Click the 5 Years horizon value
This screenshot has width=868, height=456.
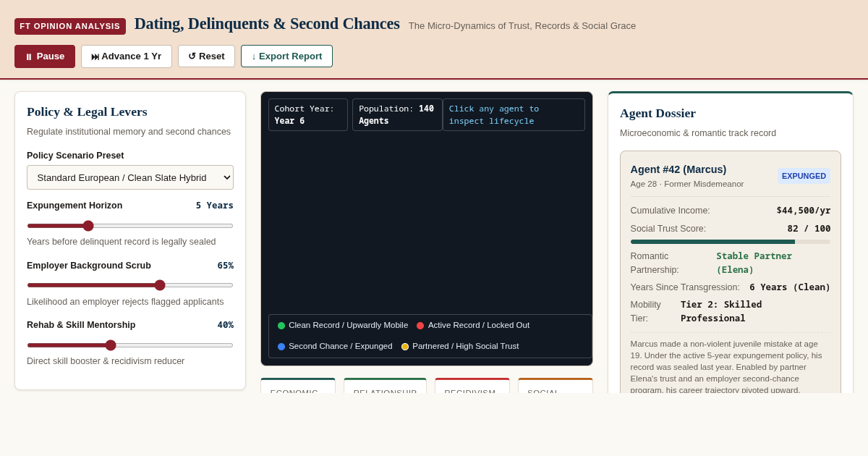click(215, 206)
